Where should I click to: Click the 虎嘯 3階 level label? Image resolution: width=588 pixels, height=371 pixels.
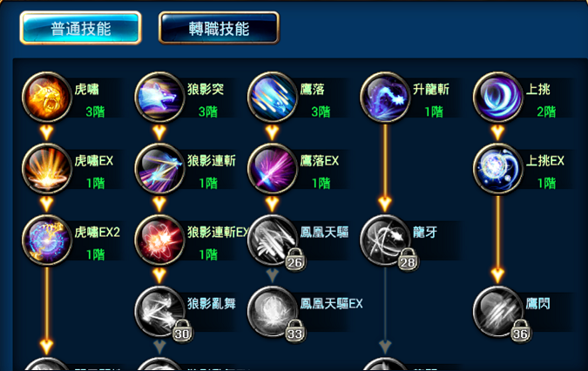tap(95, 111)
